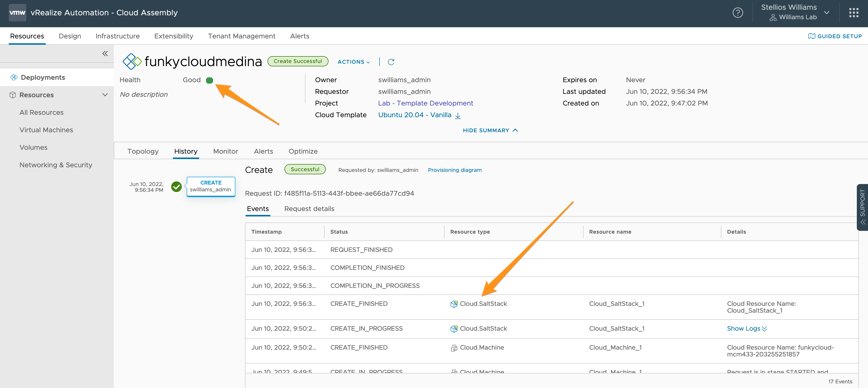Collapse the summary with Hide Summary
Viewport: 868px width, 388px height.
[490, 130]
